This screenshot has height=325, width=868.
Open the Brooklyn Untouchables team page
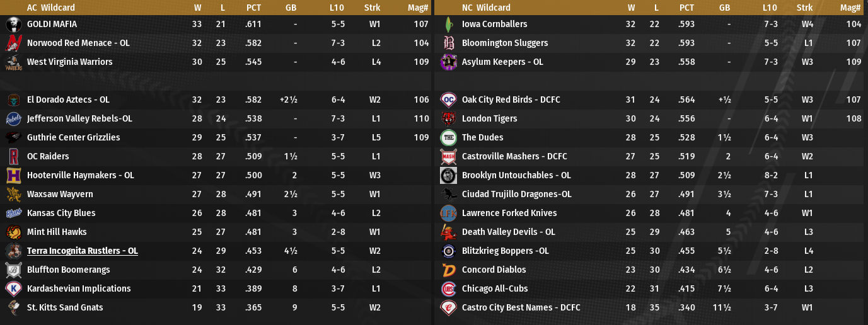tap(516, 175)
